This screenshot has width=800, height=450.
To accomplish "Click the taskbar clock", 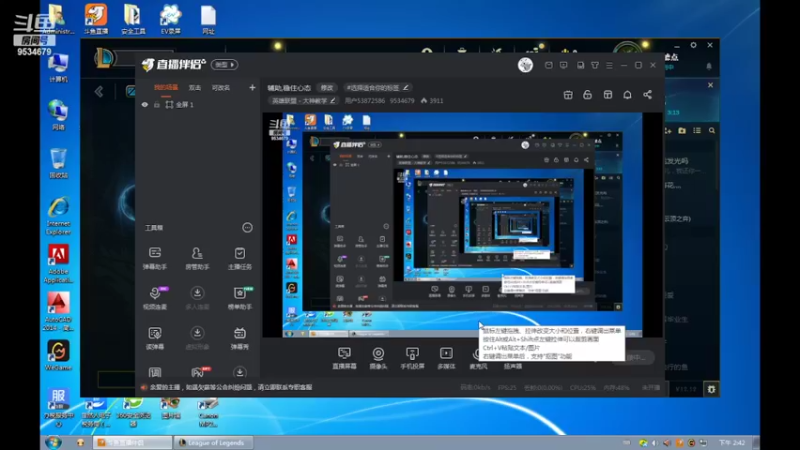I will [x=732, y=442].
